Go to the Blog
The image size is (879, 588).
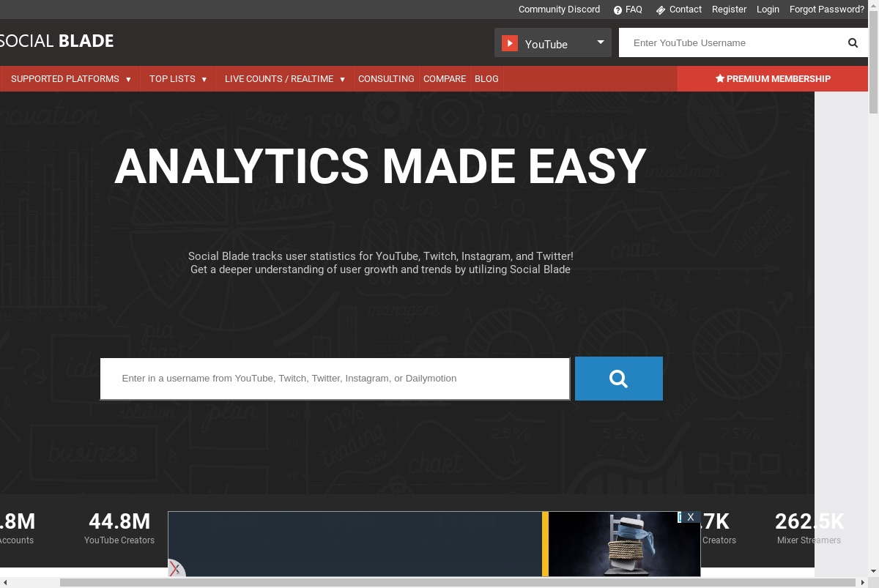pos(486,79)
